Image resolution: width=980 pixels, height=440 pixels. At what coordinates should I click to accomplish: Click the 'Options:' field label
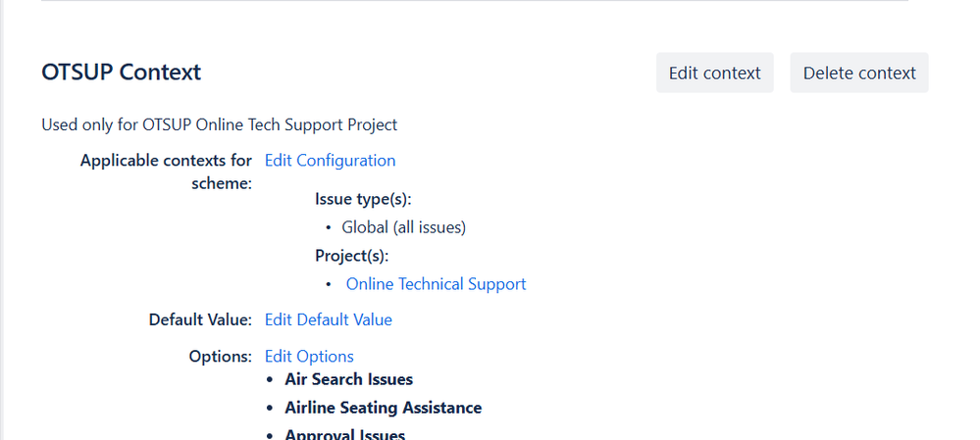pos(220,357)
